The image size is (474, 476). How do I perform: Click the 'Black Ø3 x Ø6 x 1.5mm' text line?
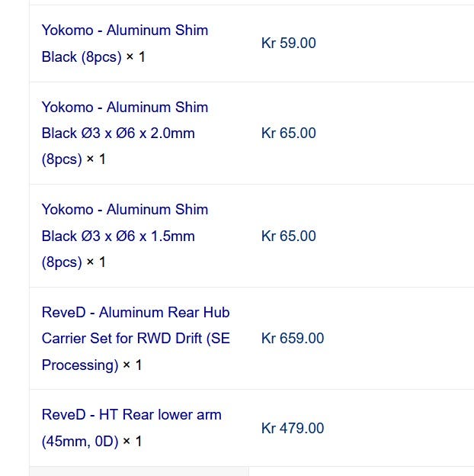118,236
